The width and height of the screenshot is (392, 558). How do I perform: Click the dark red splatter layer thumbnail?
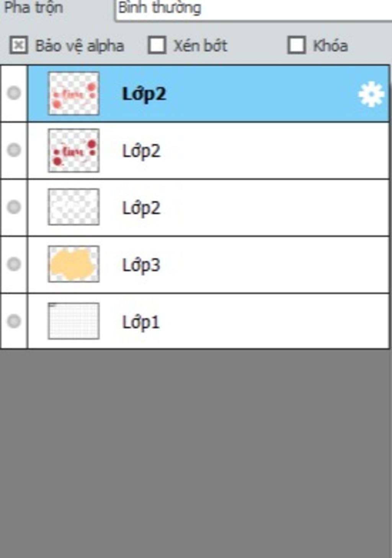[x=73, y=150]
